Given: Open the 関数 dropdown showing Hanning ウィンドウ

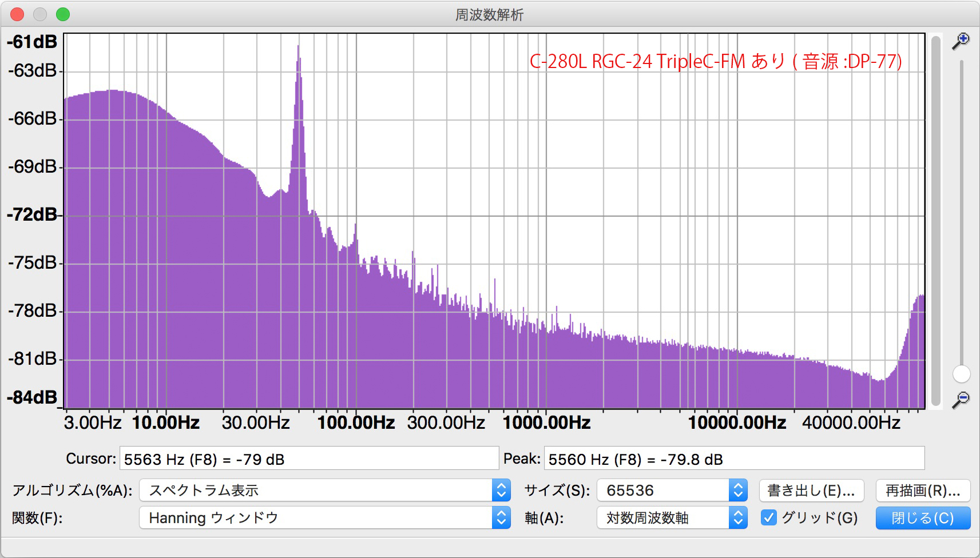Looking at the screenshot, I should [x=324, y=517].
